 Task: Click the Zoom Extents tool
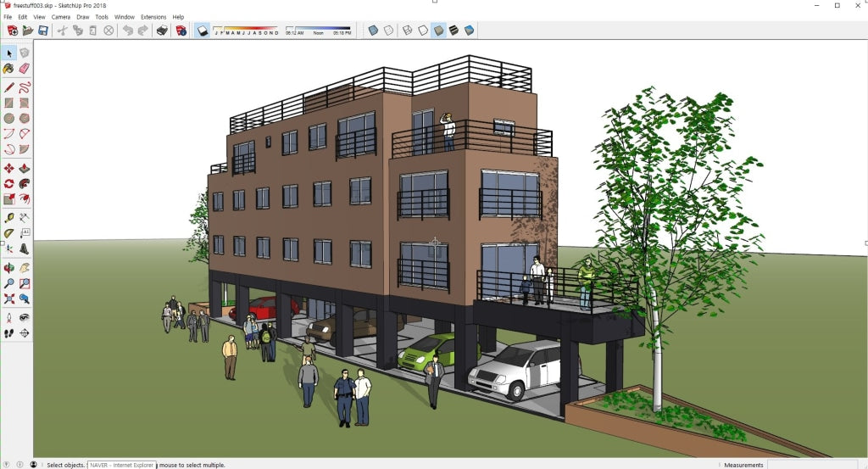pyautogui.click(x=8, y=299)
